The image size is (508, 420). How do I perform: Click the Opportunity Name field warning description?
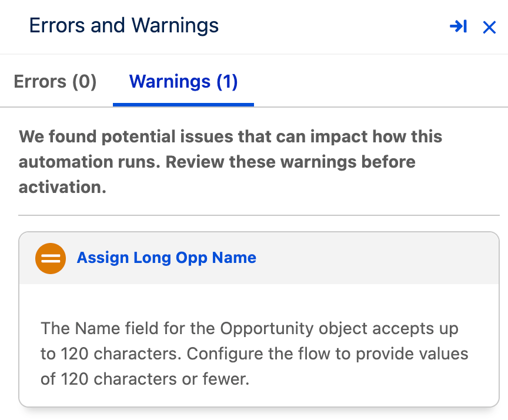[x=255, y=354]
